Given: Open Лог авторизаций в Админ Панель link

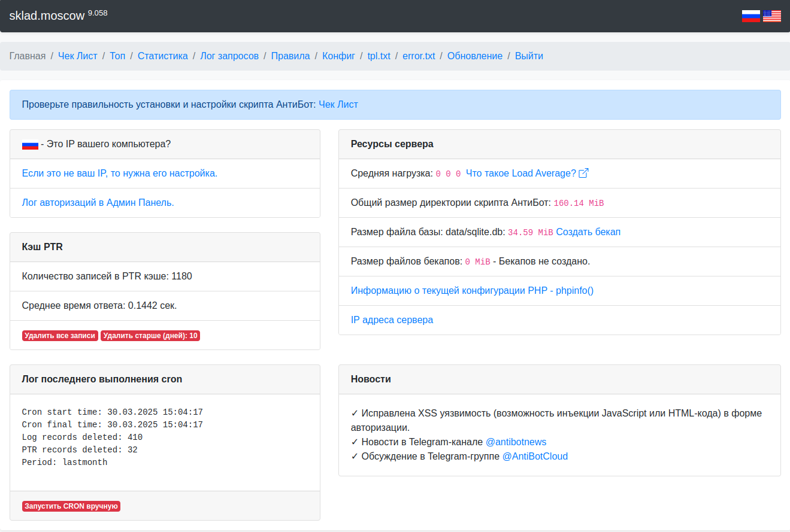Looking at the screenshot, I should (98, 203).
